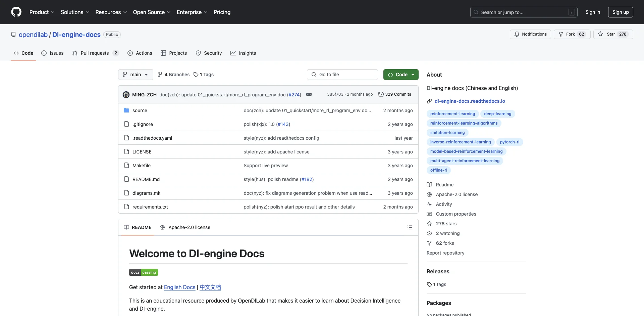This screenshot has width=644, height=316.
Task: Click the pytorch-rl topic tag
Action: tap(509, 142)
